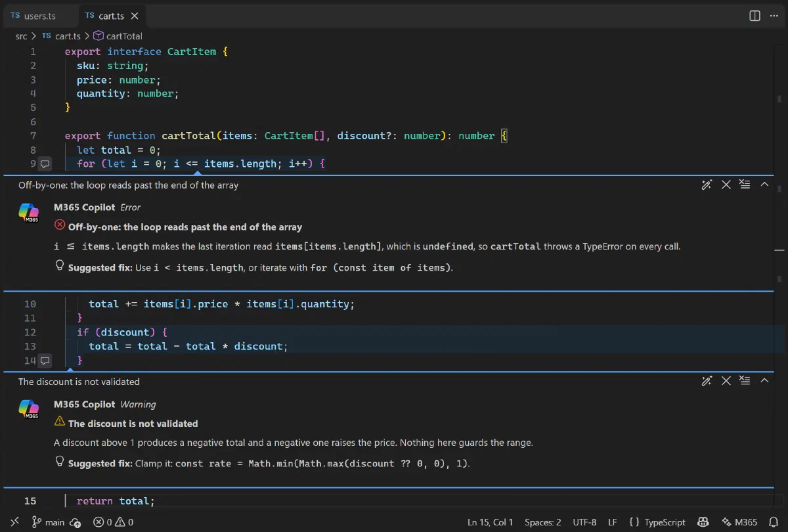Collapse the discount not validated thread
The width and height of the screenshot is (788, 532).
point(764,381)
